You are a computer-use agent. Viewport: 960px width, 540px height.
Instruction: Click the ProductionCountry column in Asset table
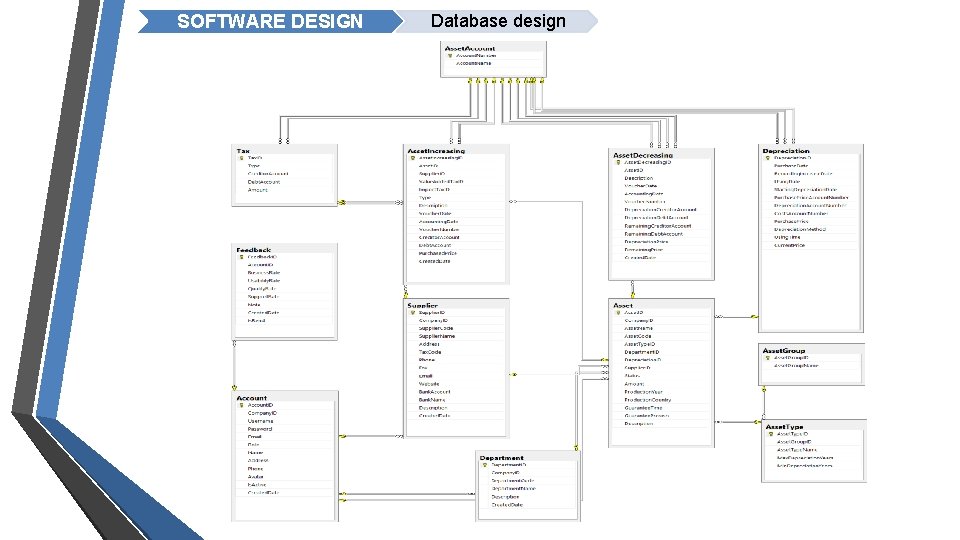tap(648, 400)
